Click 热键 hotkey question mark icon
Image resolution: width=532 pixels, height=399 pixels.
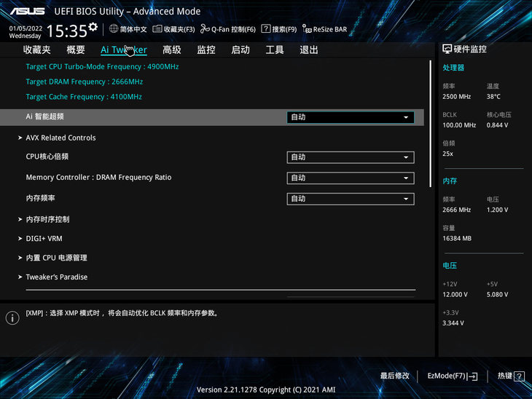point(519,376)
